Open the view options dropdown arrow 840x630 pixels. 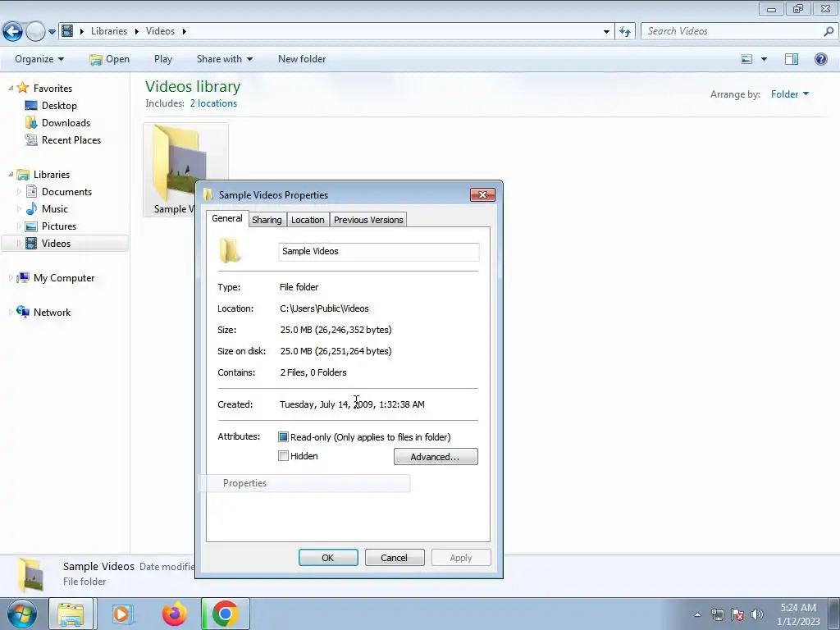(764, 59)
